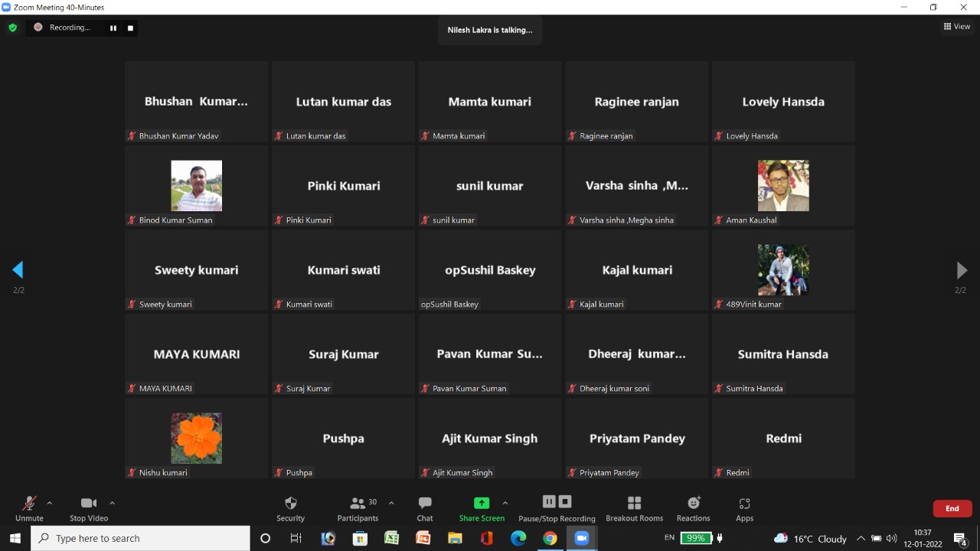
Task: Show hidden system tray icons
Action: point(861,538)
